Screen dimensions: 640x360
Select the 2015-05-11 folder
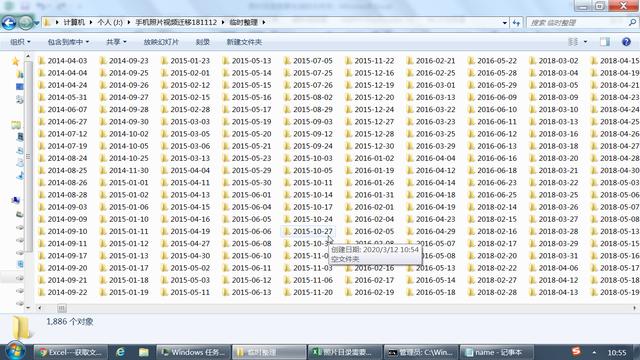pos(185,292)
